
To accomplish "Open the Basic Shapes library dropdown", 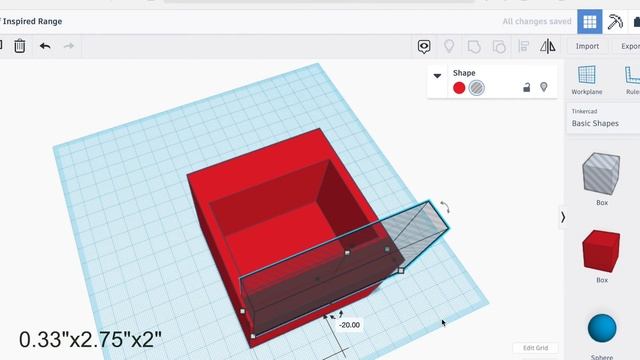I will click(603, 118).
